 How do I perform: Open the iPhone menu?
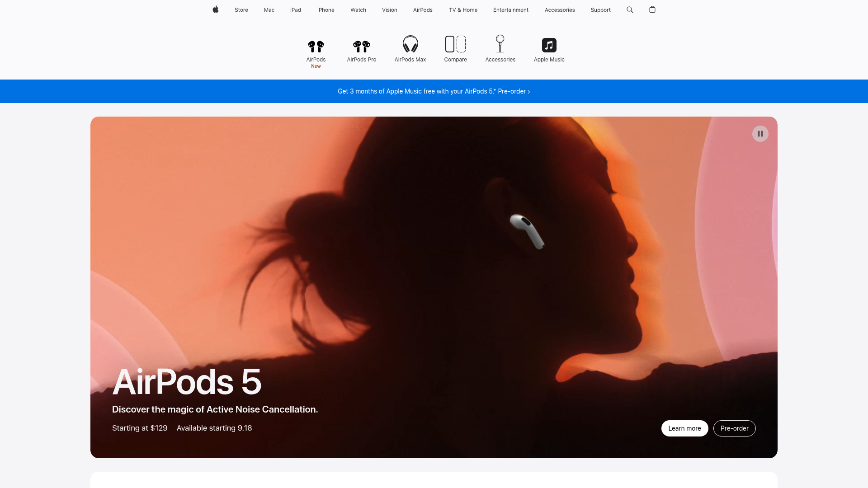coord(326,10)
